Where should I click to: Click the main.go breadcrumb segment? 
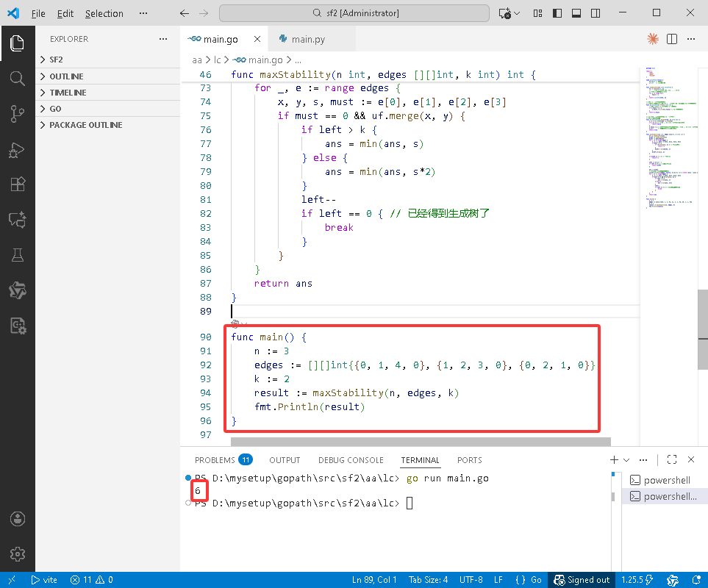coord(258,60)
